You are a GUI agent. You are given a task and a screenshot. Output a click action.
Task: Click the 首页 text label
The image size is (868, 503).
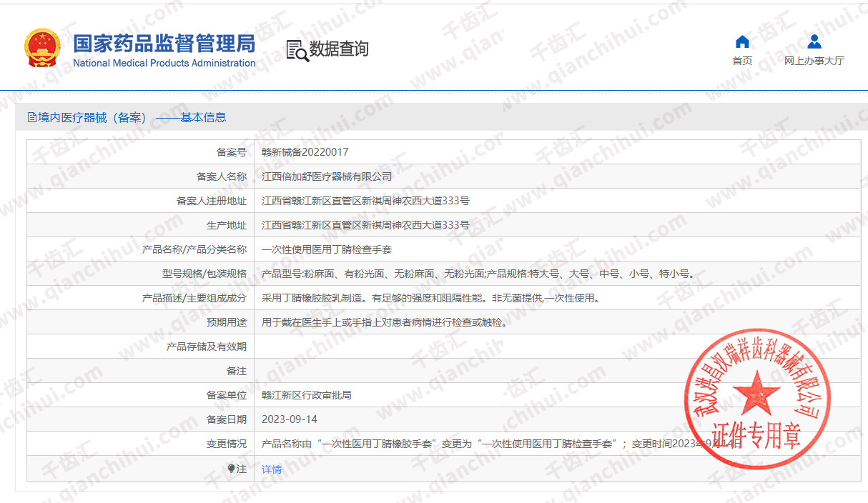(x=742, y=61)
